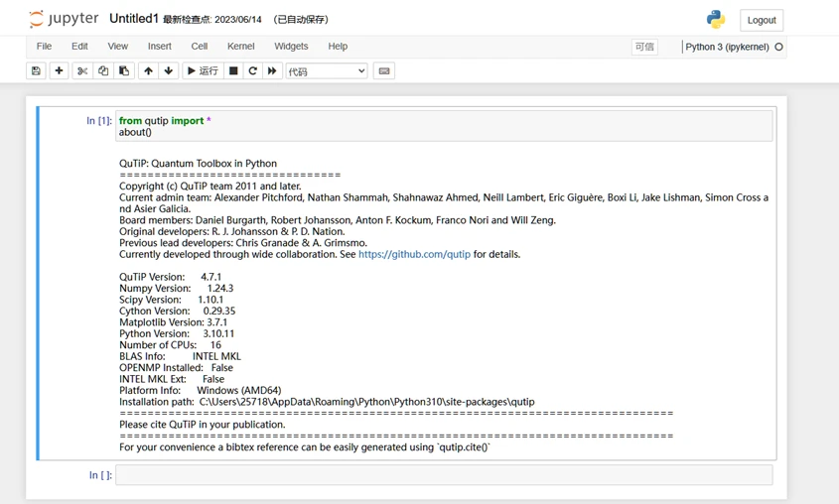Screen dimensions: 839x504
Task: Run the selected cell (运行)
Action: click(x=203, y=70)
